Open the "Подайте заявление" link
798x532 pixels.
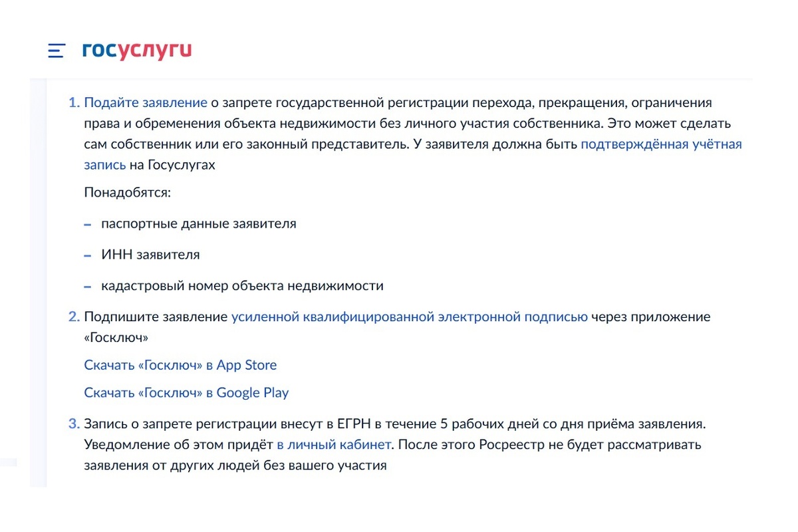pyautogui.click(x=146, y=102)
